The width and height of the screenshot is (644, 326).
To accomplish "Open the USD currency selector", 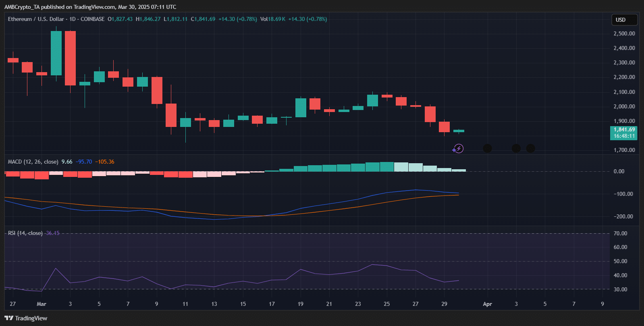I will point(624,20).
